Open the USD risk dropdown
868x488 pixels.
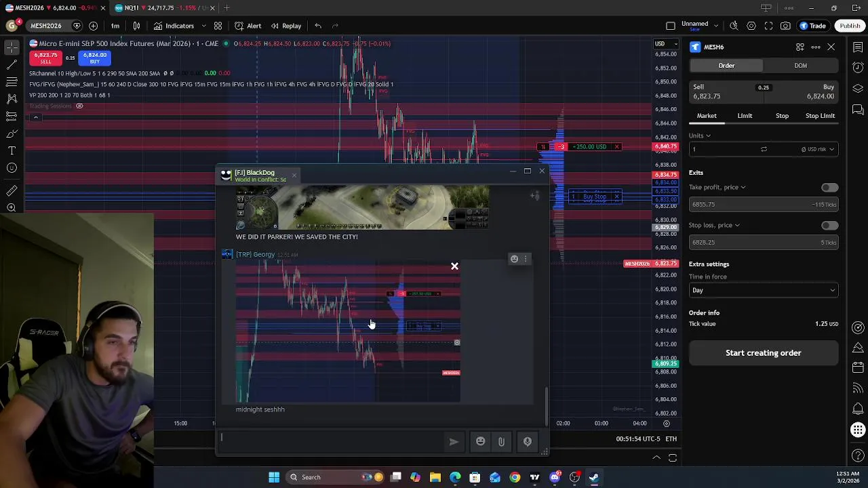[818, 149]
